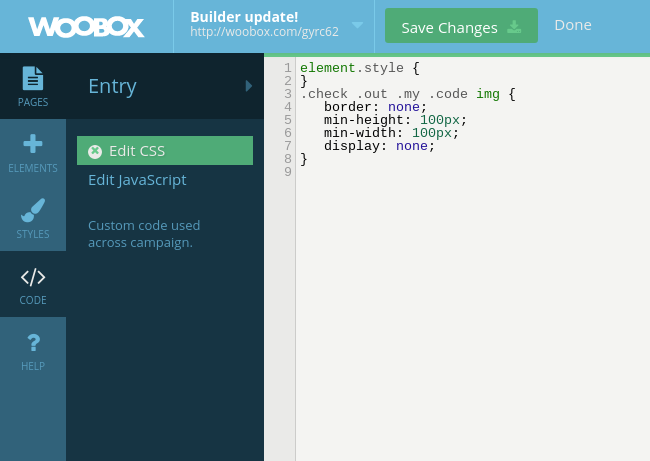Select Edit JavaScript menu item
The width and height of the screenshot is (650, 461).
point(137,180)
